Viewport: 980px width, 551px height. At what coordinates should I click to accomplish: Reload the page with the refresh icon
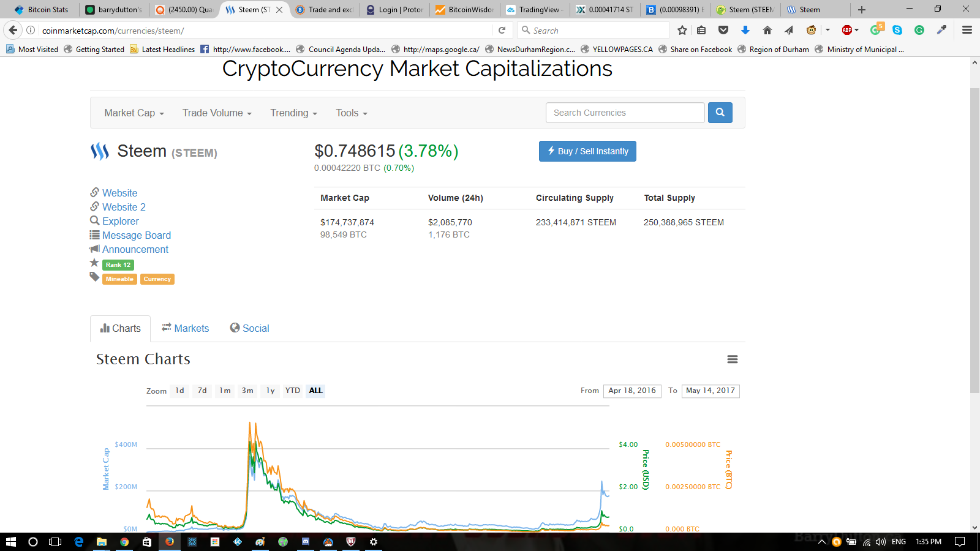502,30
